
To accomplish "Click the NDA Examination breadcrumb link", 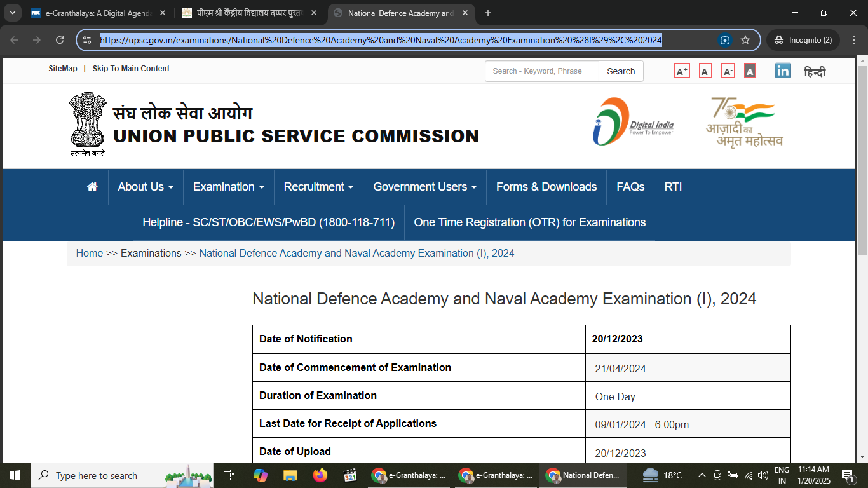I will click(356, 253).
